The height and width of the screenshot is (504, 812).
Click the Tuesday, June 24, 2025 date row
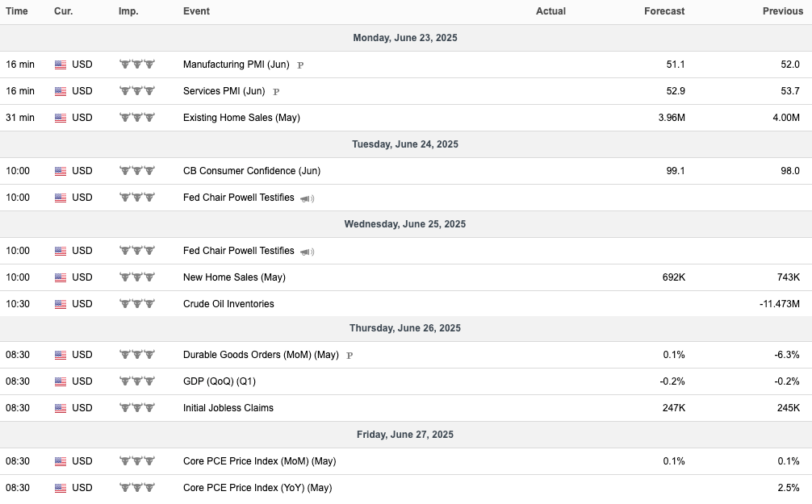click(x=406, y=144)
